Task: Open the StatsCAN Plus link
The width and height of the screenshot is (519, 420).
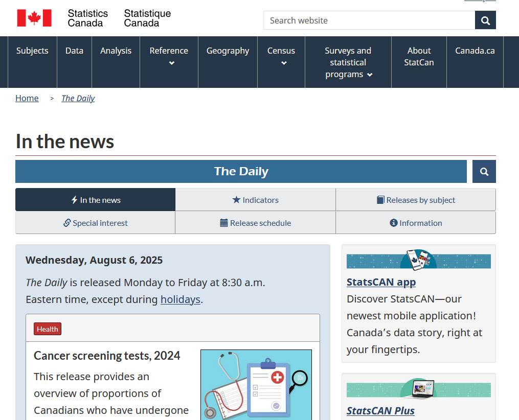Action: (380, 411)
